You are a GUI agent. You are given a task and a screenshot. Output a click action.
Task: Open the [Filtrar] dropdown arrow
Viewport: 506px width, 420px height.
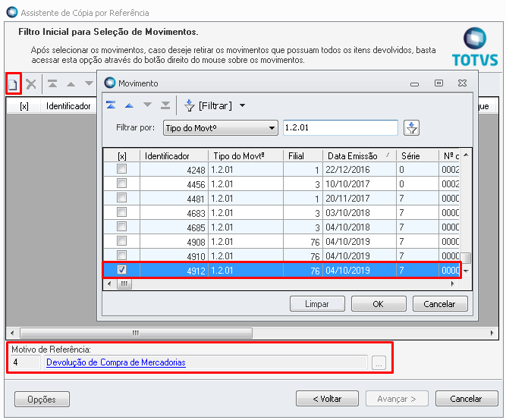[242, 105]
